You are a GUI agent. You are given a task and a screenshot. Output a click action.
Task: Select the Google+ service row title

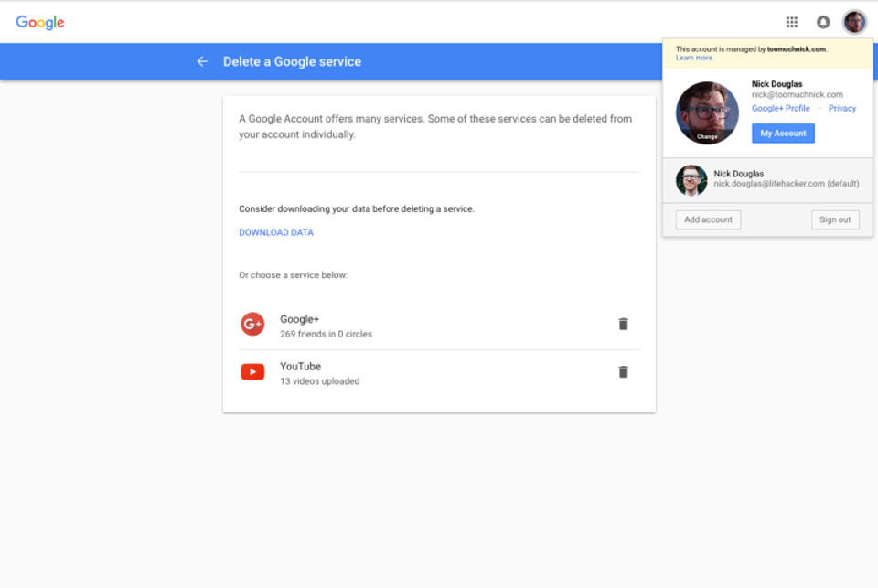pyautogui.click(x=300, y=319)
